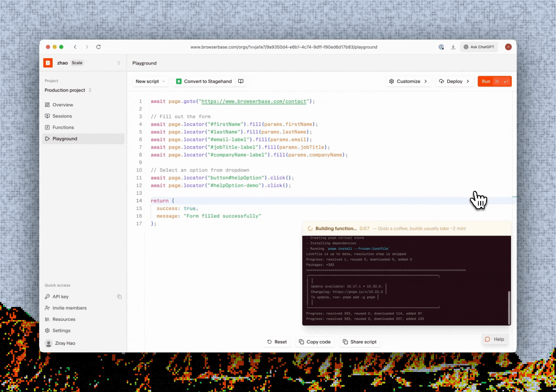Click the browserbase.com/contact link in code
556x392 pixels.
(x=254, y=101)
